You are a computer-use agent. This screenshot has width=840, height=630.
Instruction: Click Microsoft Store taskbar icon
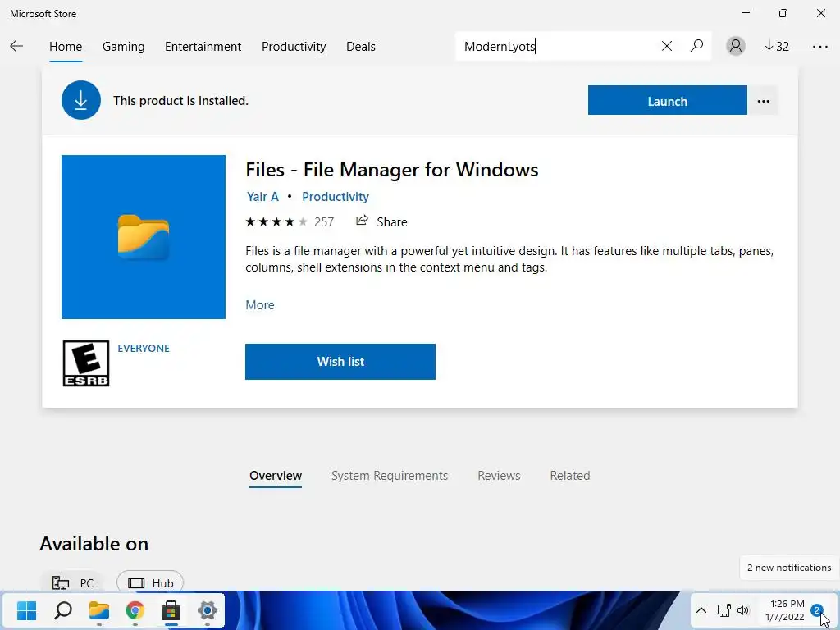[171, 610]
